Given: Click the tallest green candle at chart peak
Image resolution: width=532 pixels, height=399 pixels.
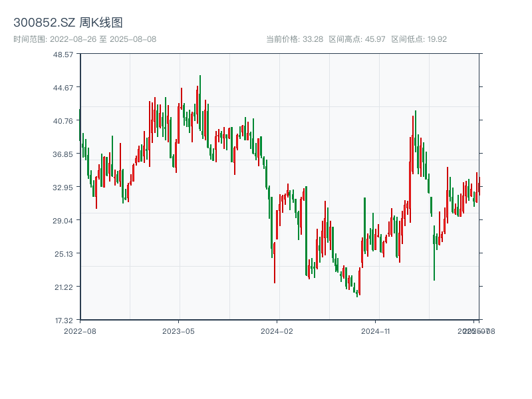Looking at the screenshot, I should (x=199, y=100).
